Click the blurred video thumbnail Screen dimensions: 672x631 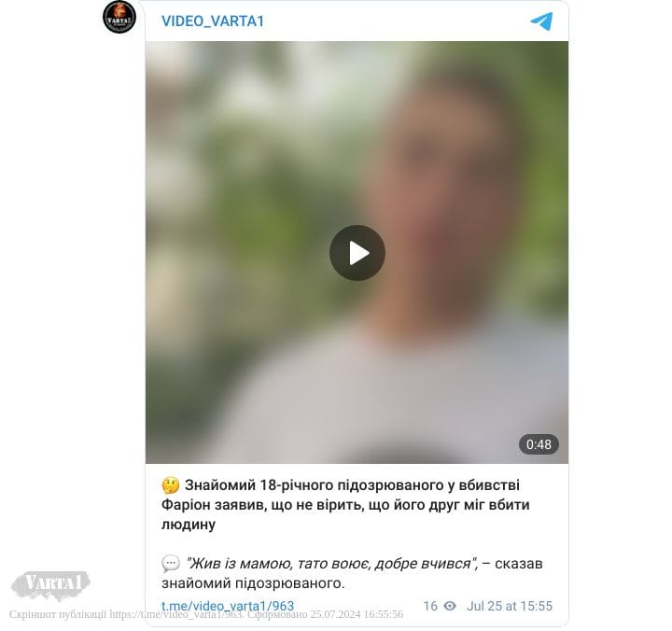click(357, 252)
